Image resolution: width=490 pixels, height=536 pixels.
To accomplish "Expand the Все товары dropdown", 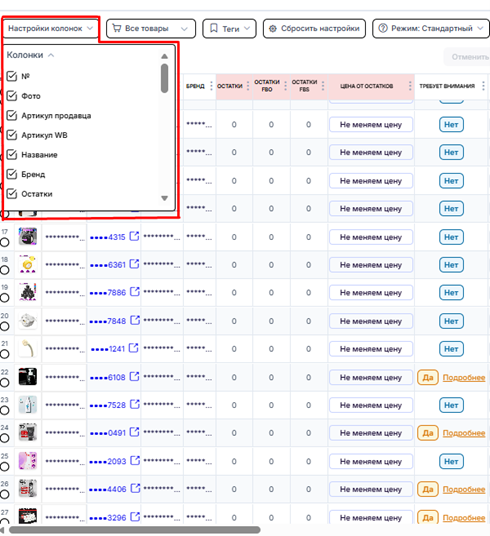I will point(151,28).
